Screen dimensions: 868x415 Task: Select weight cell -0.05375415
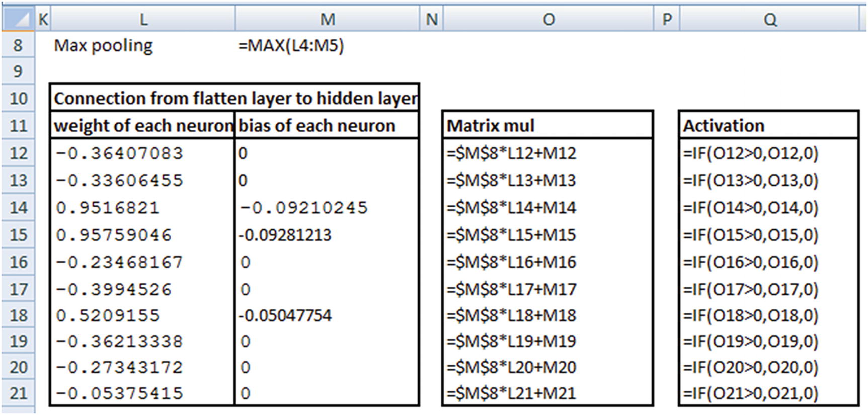pyautogui.click(x=143, y=393)
